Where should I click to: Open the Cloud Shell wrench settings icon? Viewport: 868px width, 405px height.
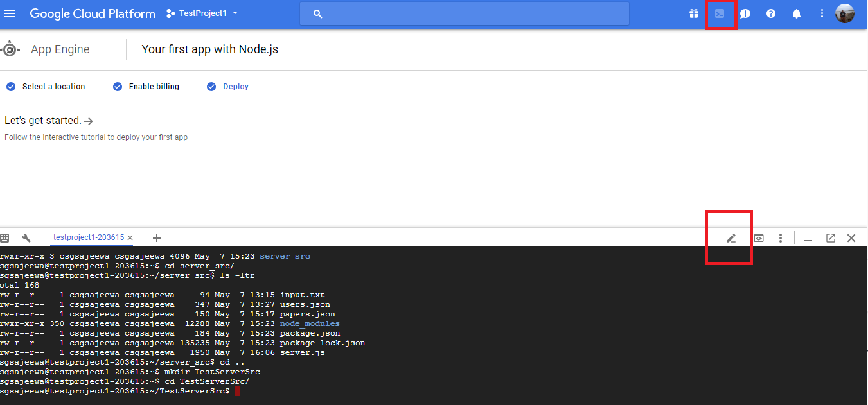click(26, 238)
